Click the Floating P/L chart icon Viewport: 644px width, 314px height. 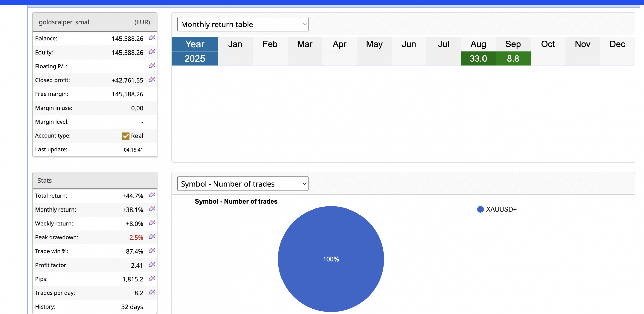pyautogui.click(x=152, y=66)
